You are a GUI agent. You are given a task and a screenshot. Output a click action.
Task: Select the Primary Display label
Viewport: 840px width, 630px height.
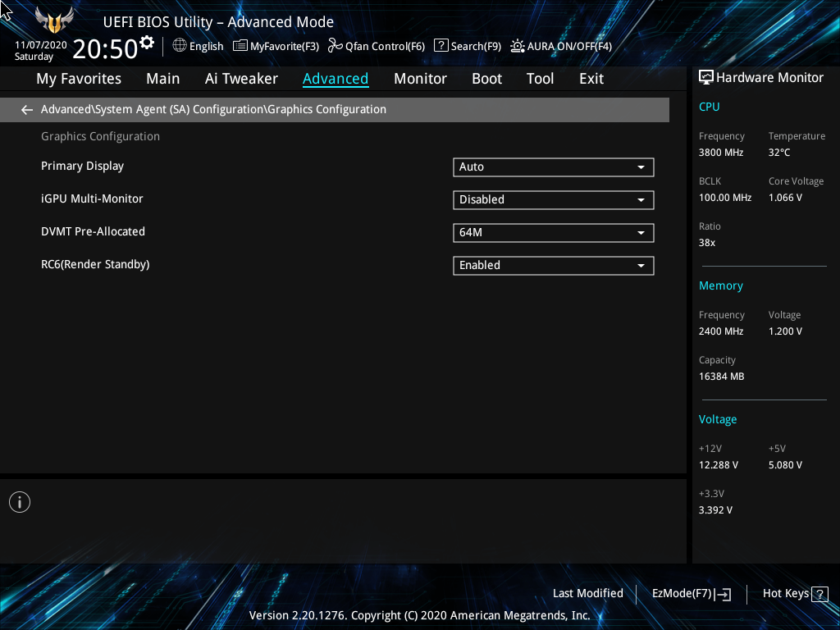[83, 166]
